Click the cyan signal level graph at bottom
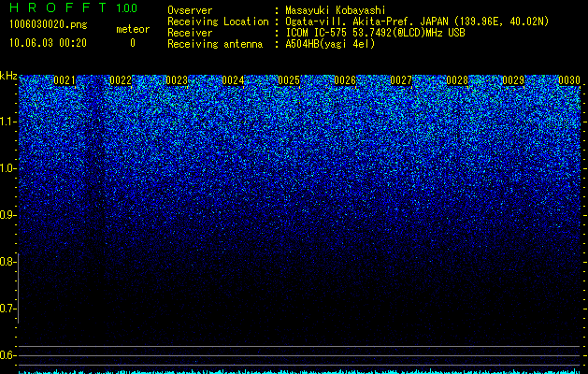Viewport: 588px width, 374px height. pos(299,372)
